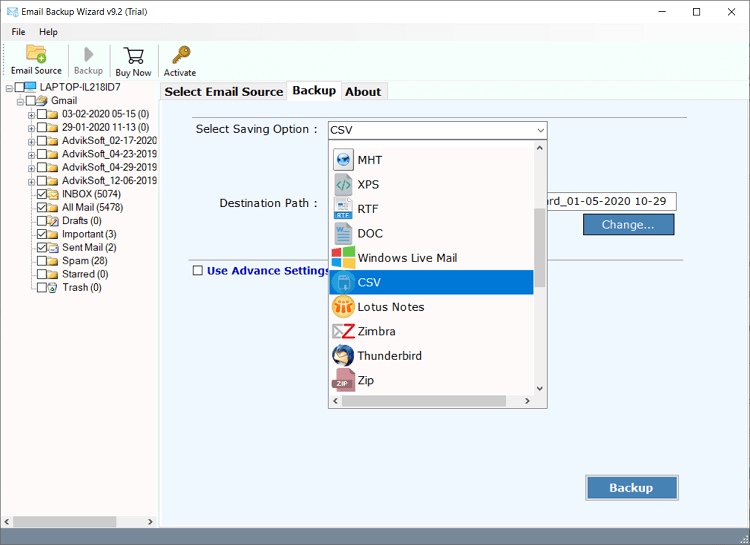Click the folder tree horizontal scrollbar thumb

click(x=64, y=521)
